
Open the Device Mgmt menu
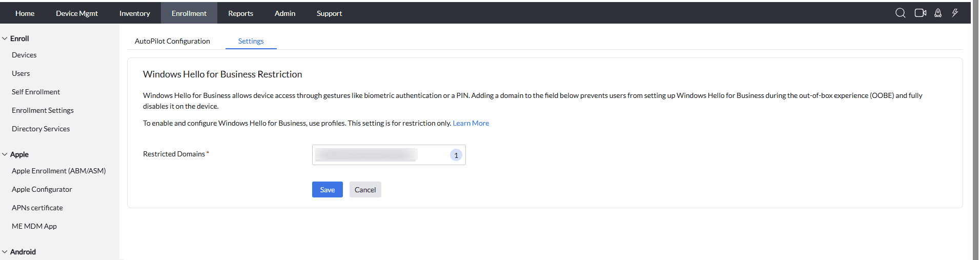pos(77,13)
